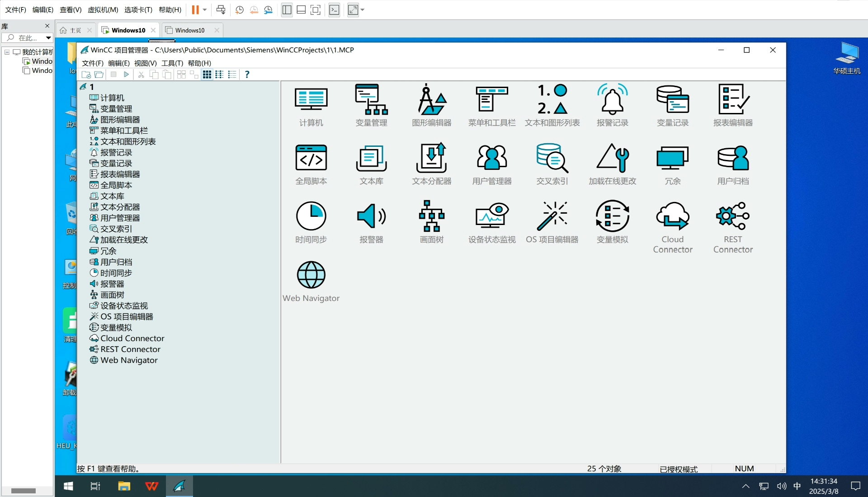Screen dimensions: 868x497
Task: Click the library panel horizontal scrollbar
Action: point(24,491)
